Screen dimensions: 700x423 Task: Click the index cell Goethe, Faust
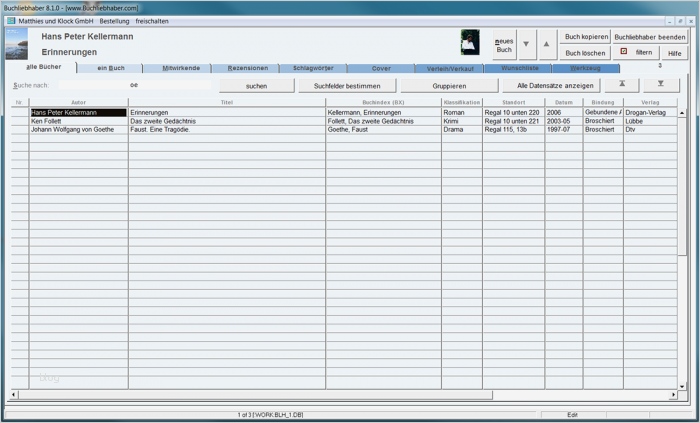383,129
